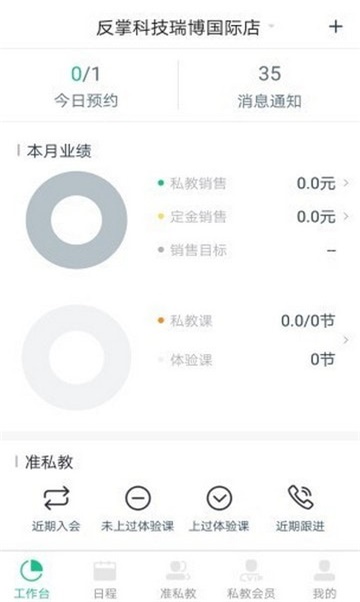Open 上过体验课 checkmark circle icon
The width and height of the screenshot is (360, 602).
[219, 498]
